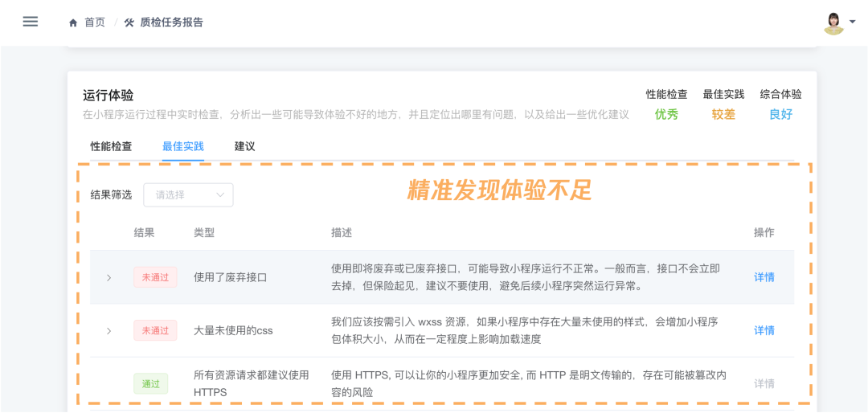Open the 建议 tab
The height and width of the screenshot is (413, 868).
(x=244, y=147)
